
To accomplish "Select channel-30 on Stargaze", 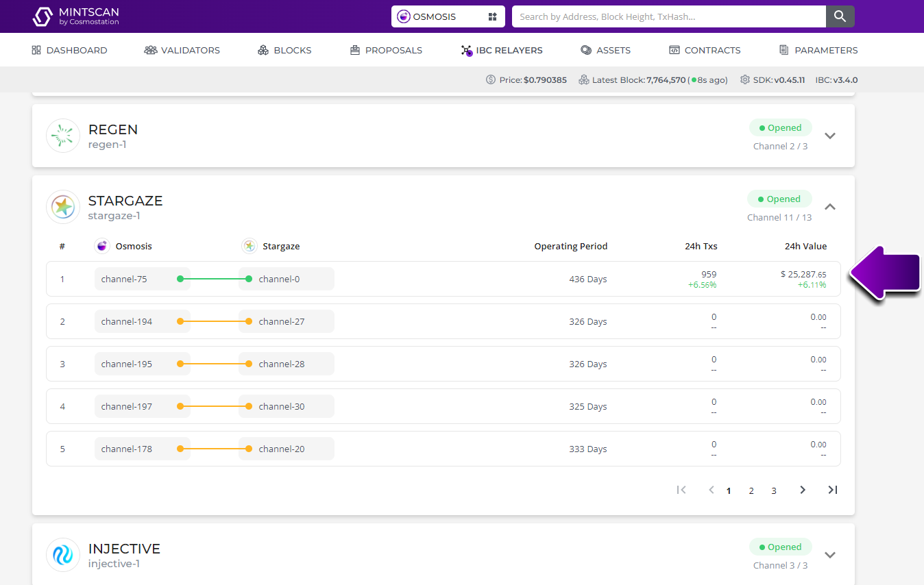I will pyautogui.click(x=287, y=406).
